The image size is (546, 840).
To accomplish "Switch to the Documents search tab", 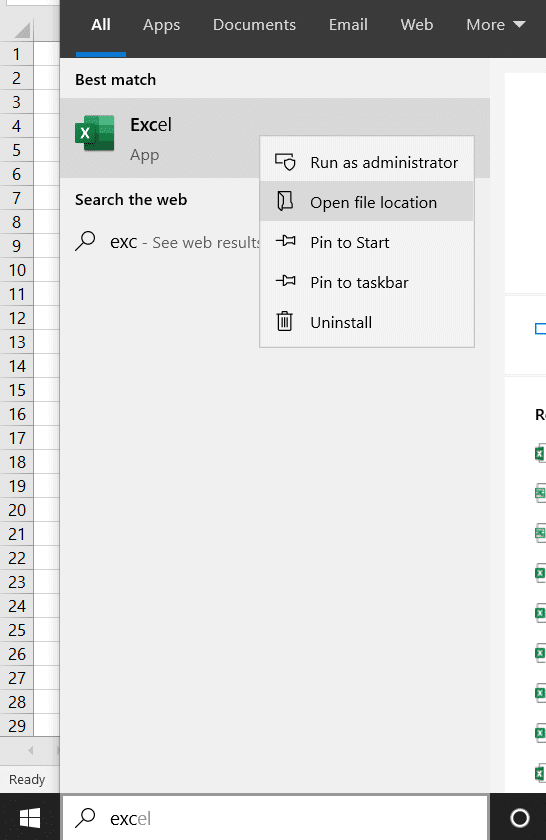I will click(254, 25).
